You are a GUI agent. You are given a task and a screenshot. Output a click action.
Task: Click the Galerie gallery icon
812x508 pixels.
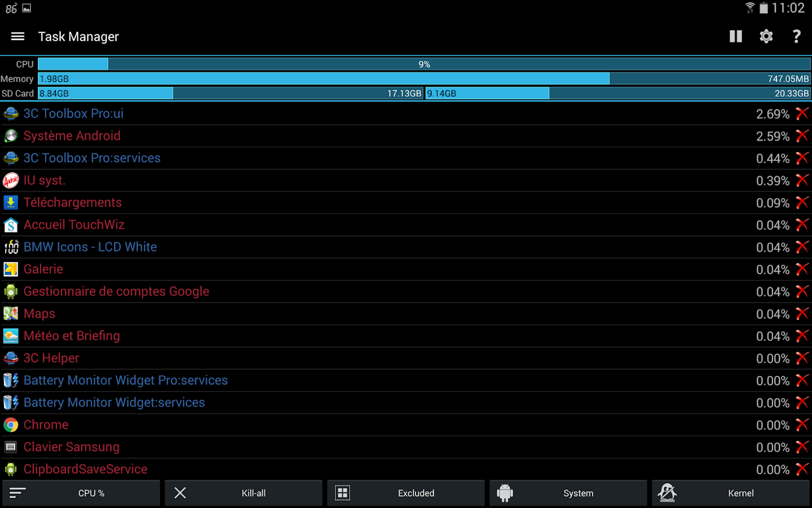11,269
